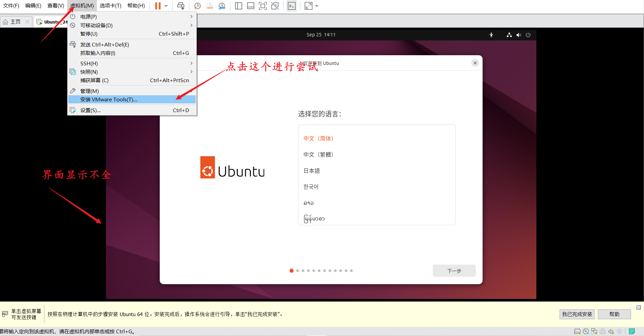Select 中文（简体）language
The height and width of the screenshot is (336, 644).
tap(377, 138)
